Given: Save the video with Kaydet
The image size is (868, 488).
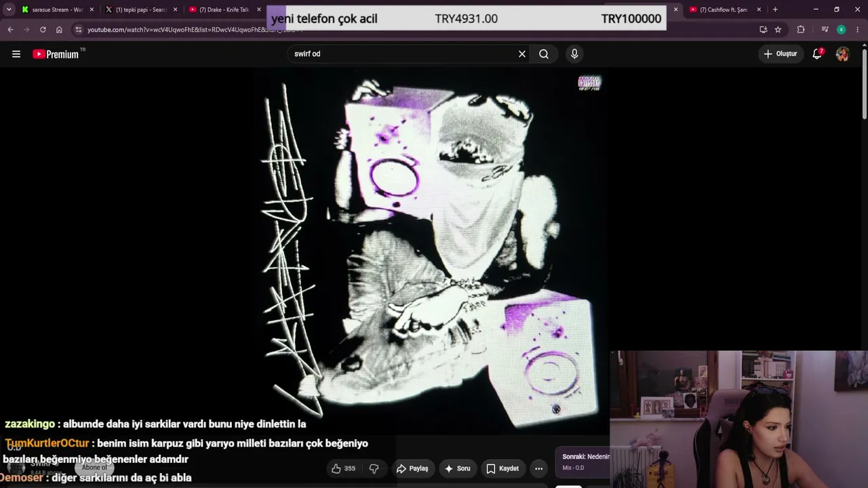Looking at the screenshot, I should click(502, 468).
